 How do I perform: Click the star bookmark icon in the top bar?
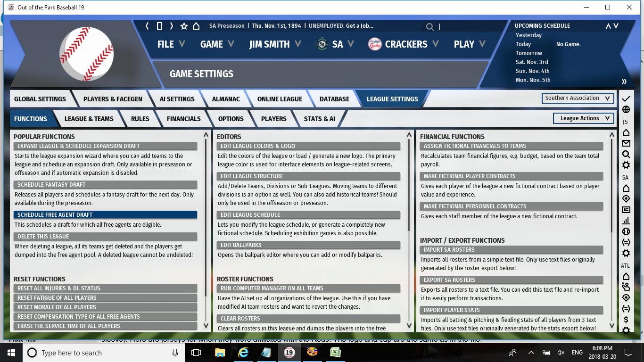(184, 26)
